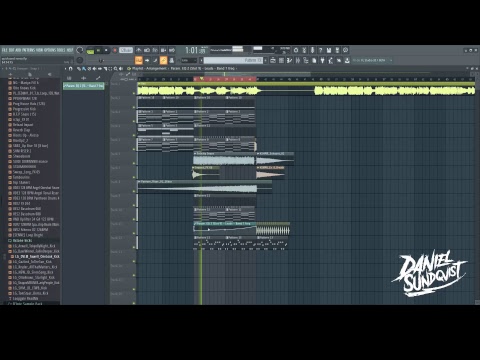Mute Track 2 using its green dot
Viewport: 480px width, 360px height.
(x=134, y=107)
